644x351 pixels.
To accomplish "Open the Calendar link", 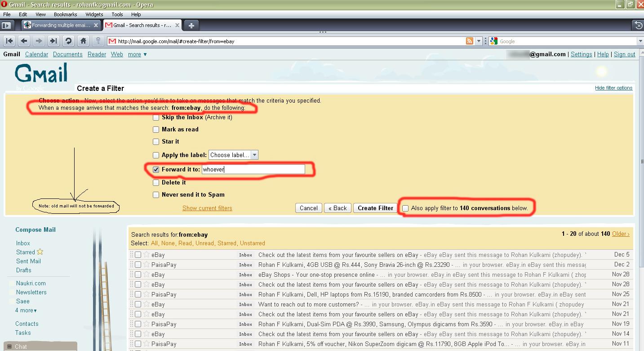I will 36,54.
